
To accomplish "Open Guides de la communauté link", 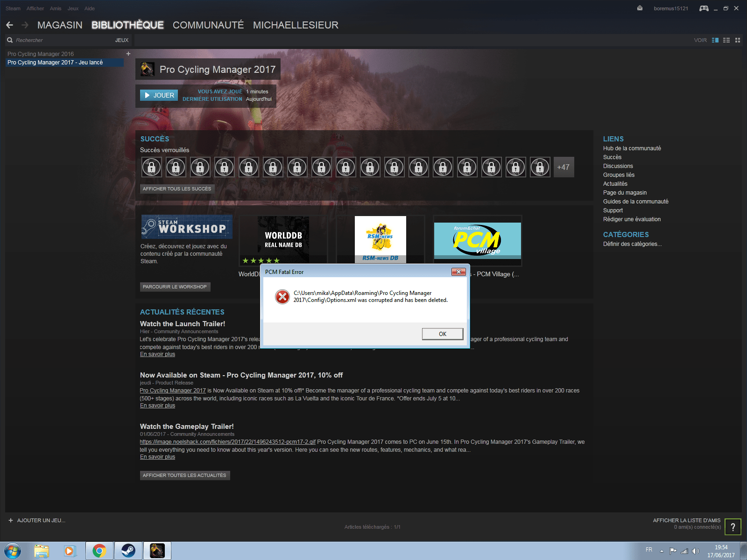I will 635,202.
